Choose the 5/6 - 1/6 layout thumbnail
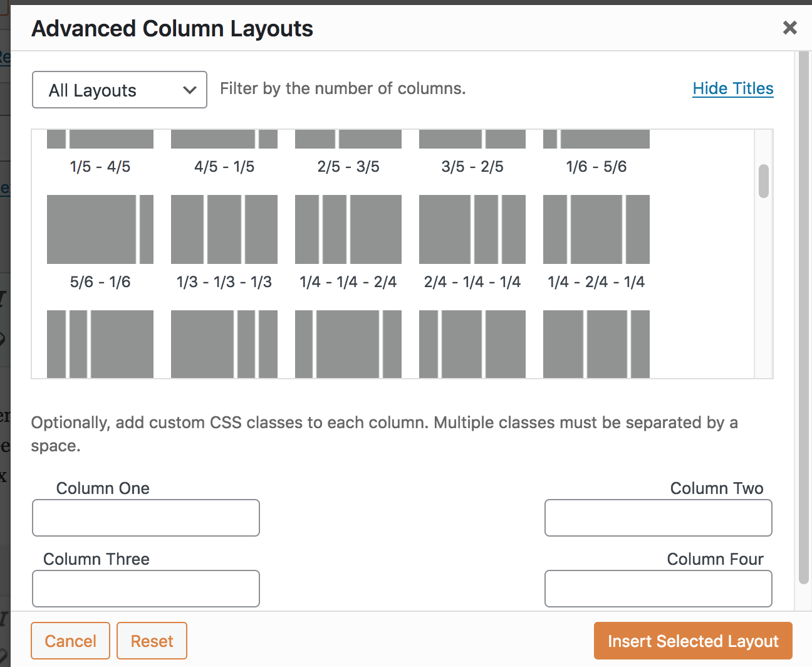 click(100, 229)
